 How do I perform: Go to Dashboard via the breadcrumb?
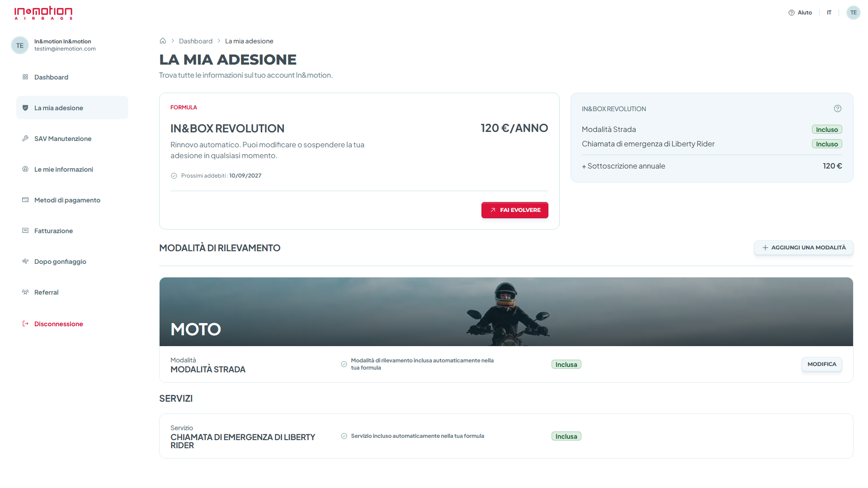pos(196,41)
